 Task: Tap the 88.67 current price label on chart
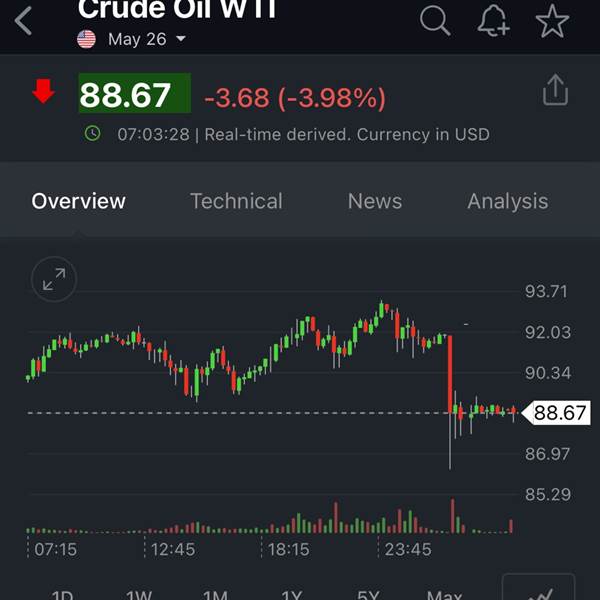pos(559,412)
